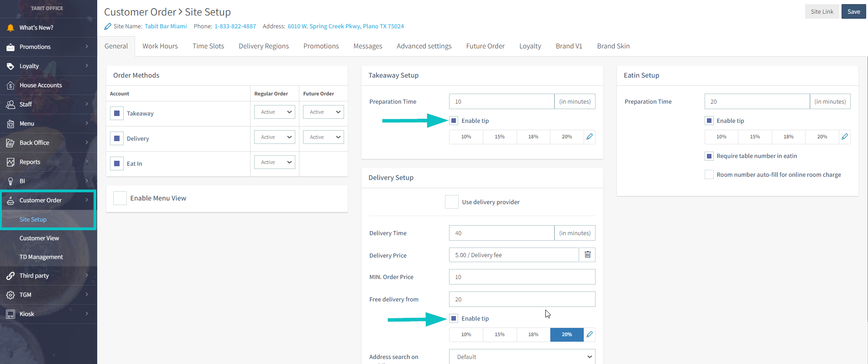868x364 pixels.
Task: Check the Use delivery provider box
Action: 451,202
